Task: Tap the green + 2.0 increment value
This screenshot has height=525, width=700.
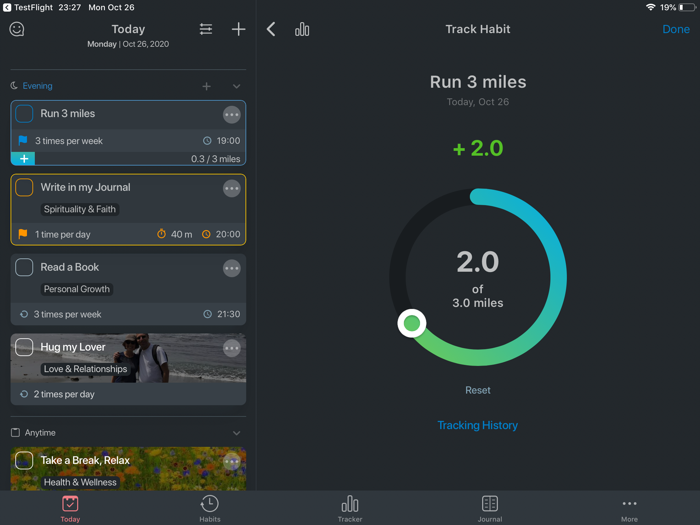Action: coord(478,148)
